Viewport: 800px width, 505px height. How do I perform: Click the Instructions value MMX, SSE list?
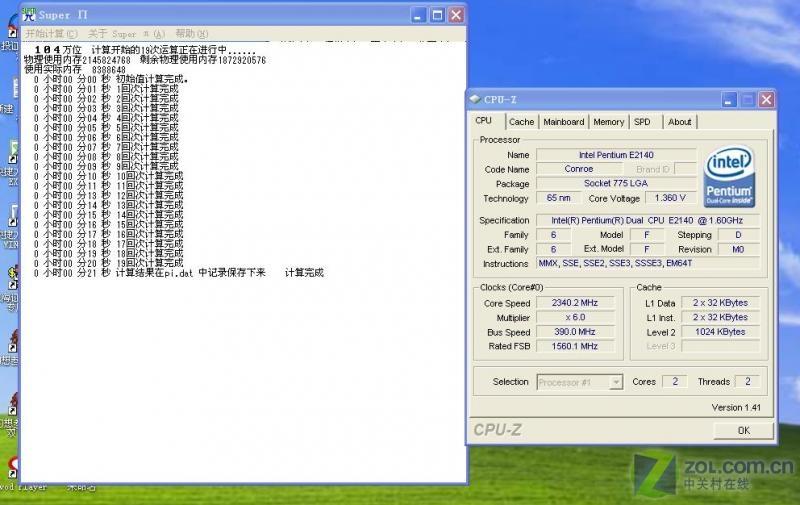(x=647, y=263)
